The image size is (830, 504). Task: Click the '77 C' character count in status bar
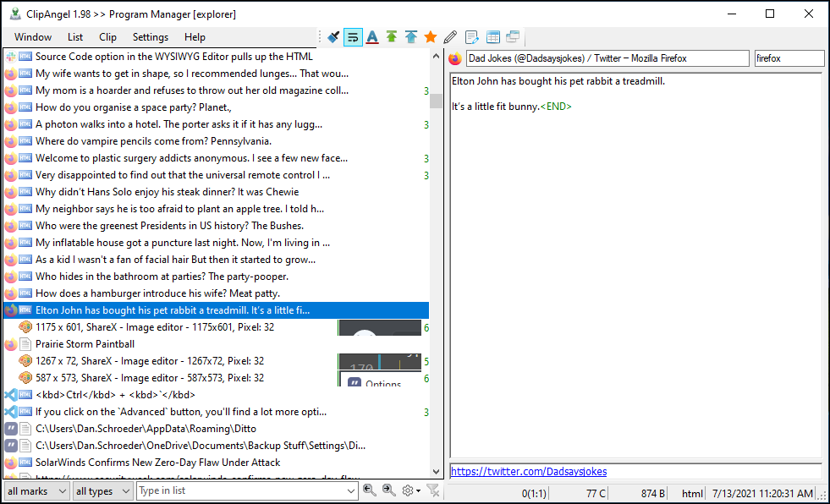[x=596, y=493]
